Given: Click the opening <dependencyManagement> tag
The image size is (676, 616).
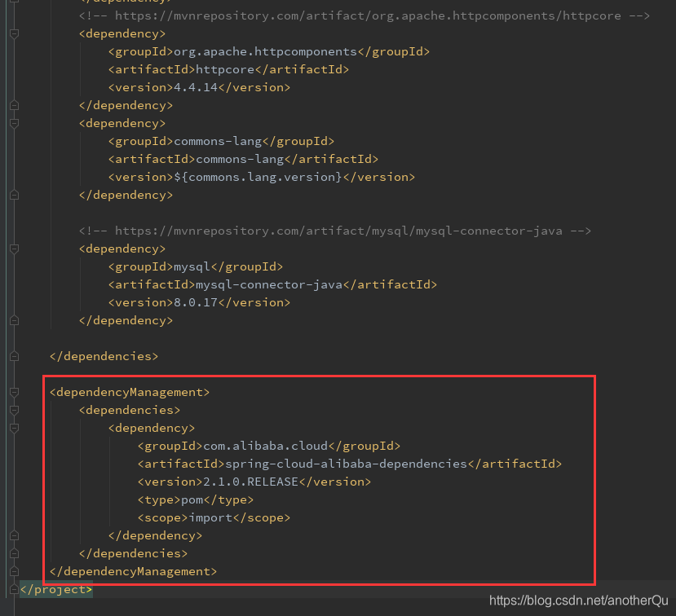Looking at the screenshot, I should coord(130,392).
